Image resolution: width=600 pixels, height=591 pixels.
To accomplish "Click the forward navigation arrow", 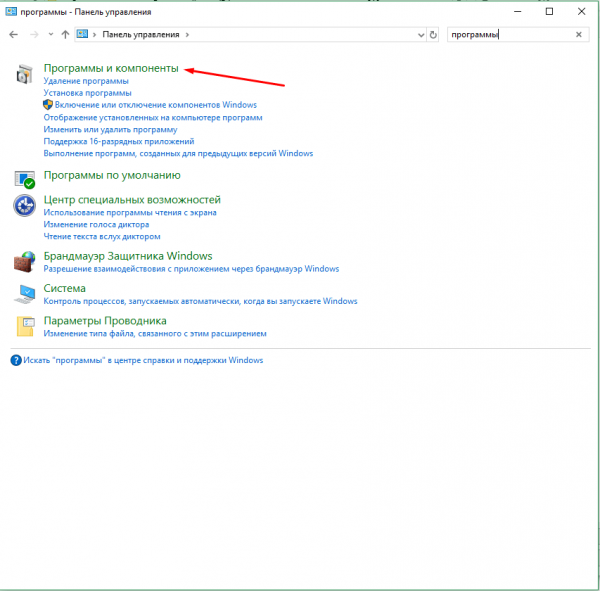I will (x=34, y=34).
